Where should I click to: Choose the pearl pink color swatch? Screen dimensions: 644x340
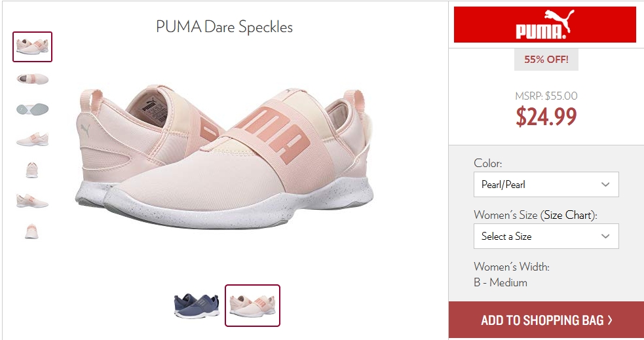(252, 305)
